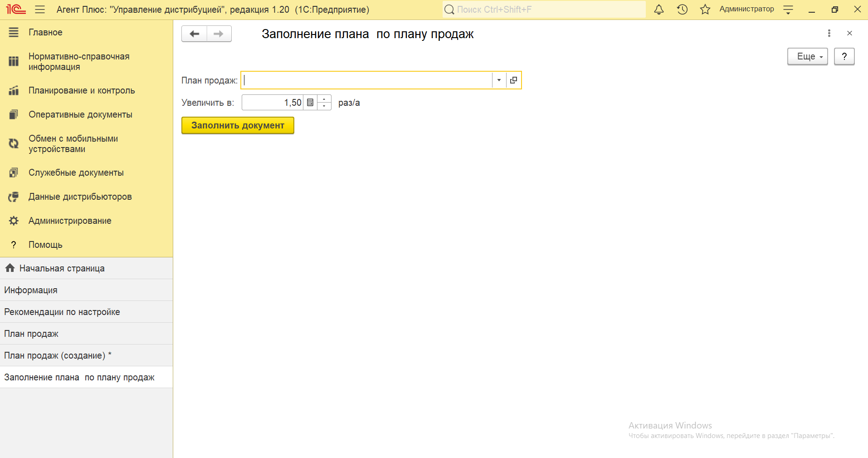
Task: Click the forward navigation arrow
Action: pos(219,34)
